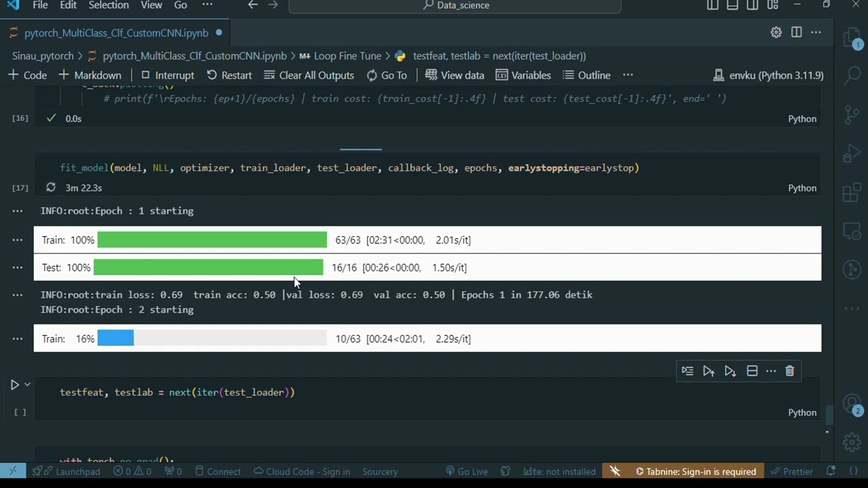The width and height of the screenshot is (868, 488).
Task: Open the Go menu
Action: click(180, 5)
